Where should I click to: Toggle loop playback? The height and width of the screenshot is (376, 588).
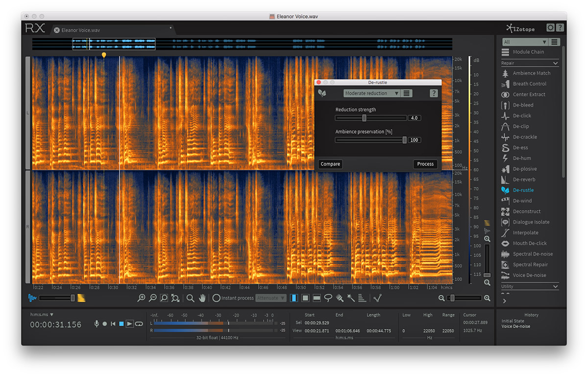point(139,324)
